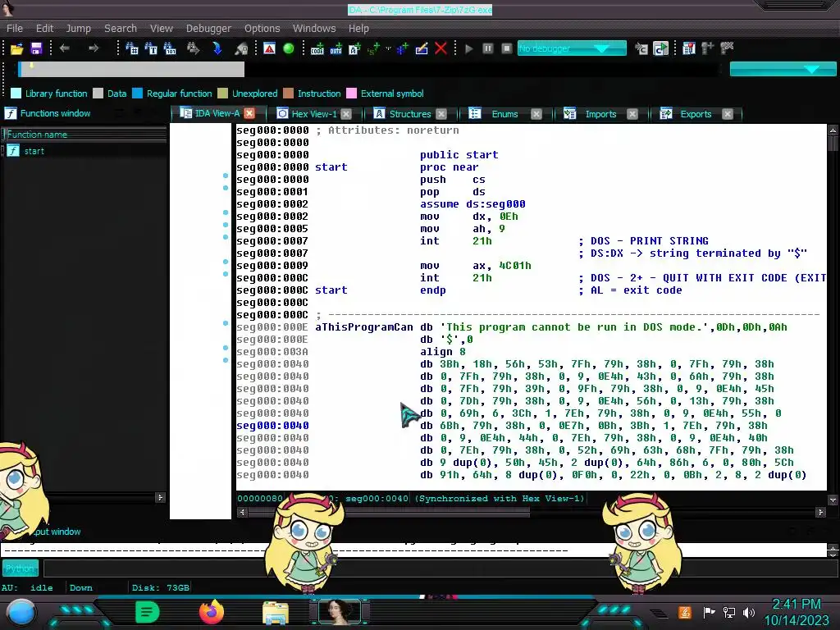Close the IDA View-A tab
The height and width of the screenshot is (630, 840).
(249, 113)
